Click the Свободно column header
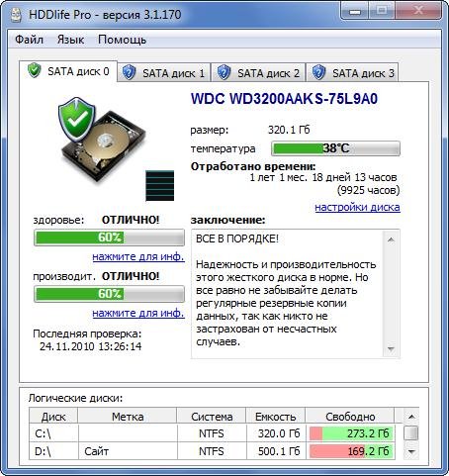 click(x=350, y=417)
